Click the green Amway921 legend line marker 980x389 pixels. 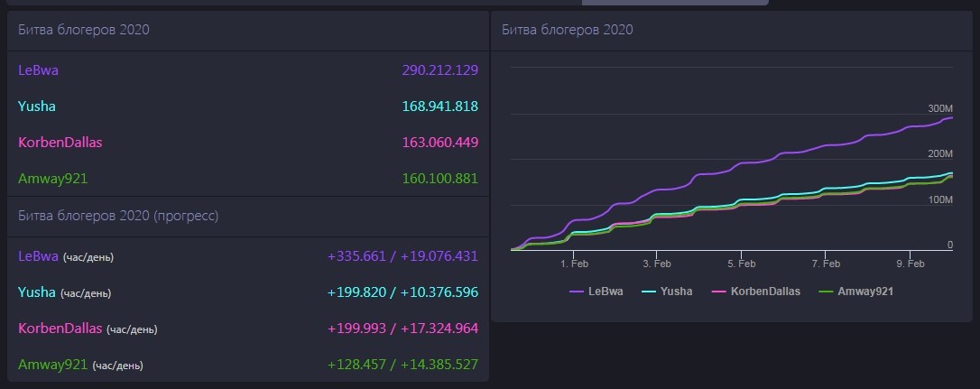tap(827, 292)
